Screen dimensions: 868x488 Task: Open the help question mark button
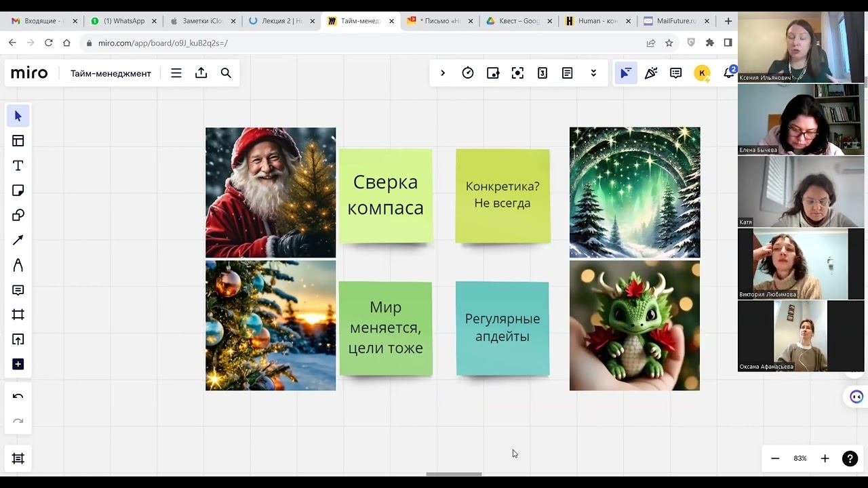(x=850, y=459)
